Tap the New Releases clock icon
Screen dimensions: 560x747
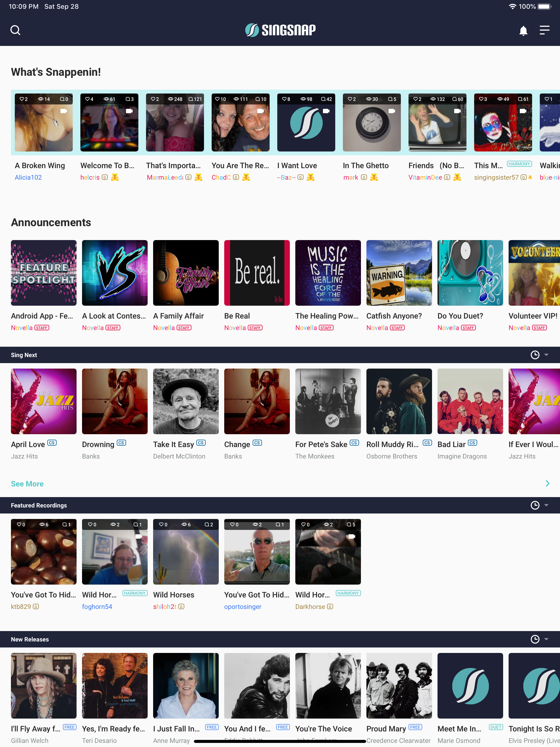tap(535, 639)
